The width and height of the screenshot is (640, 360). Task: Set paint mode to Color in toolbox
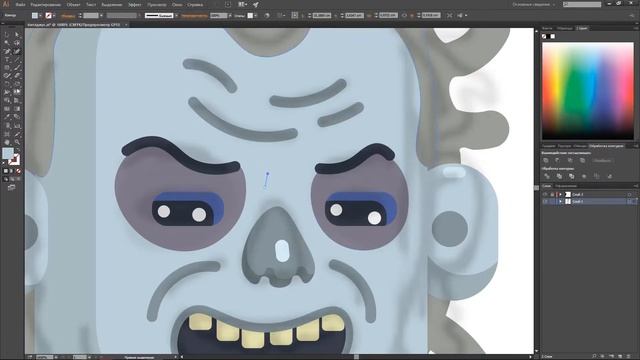click(x=6, y=171)
